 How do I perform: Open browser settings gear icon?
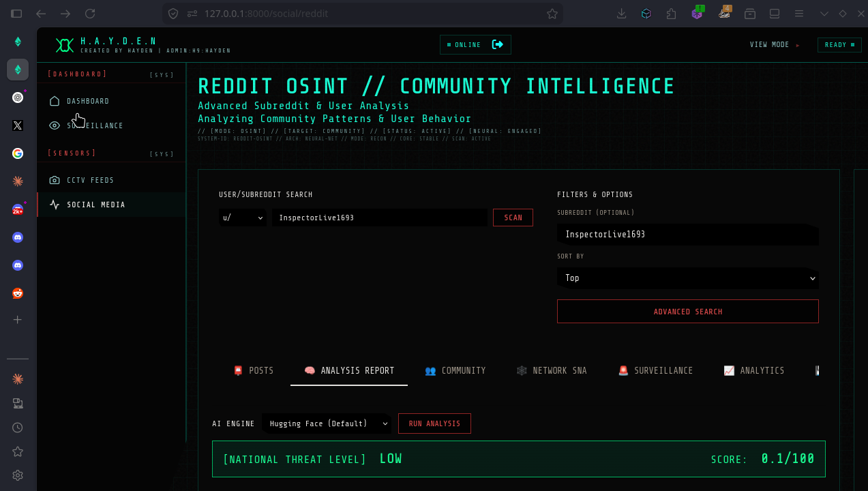(x=18, y=475)
